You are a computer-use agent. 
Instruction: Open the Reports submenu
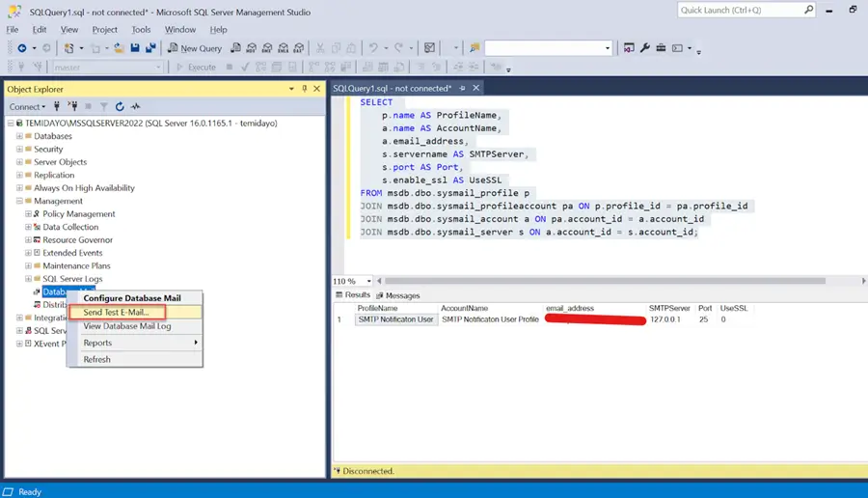135,343
